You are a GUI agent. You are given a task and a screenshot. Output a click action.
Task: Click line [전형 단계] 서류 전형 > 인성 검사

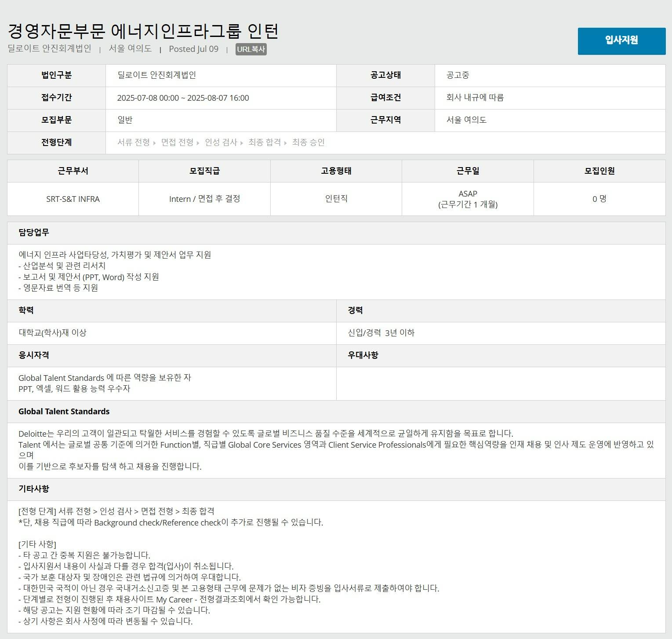point(116,511)
